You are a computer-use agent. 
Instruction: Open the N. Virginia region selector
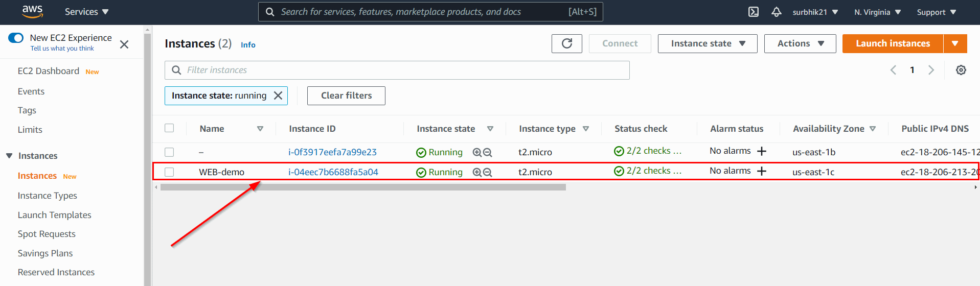877,12
